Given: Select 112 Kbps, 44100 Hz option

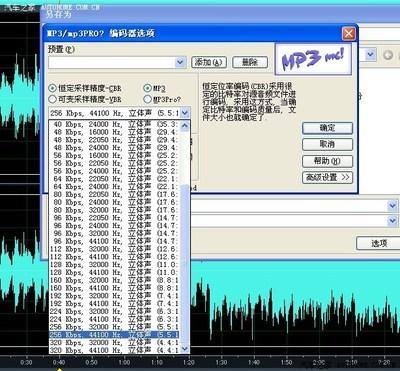Looking at the screenshot, I should pyautogui.click(x=114, y=257).
